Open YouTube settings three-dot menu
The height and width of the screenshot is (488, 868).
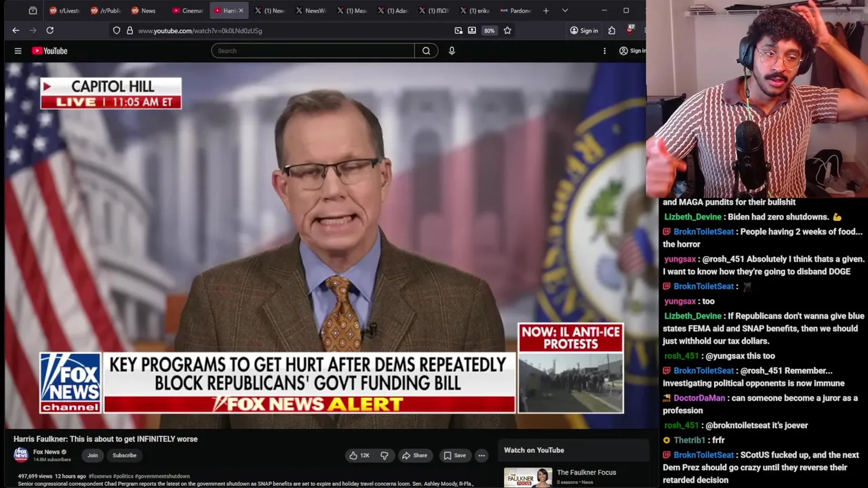tap(604, 51)
